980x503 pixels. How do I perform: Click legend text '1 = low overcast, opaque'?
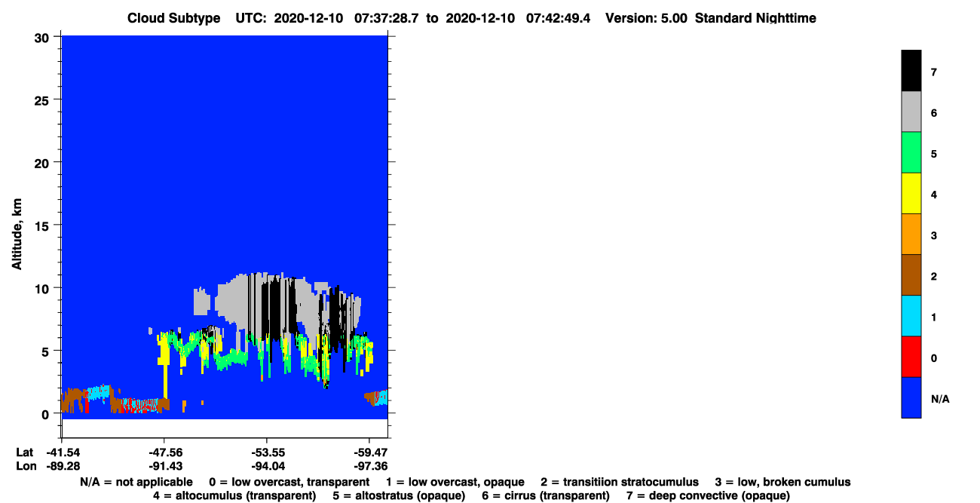(x=455, y=482)
